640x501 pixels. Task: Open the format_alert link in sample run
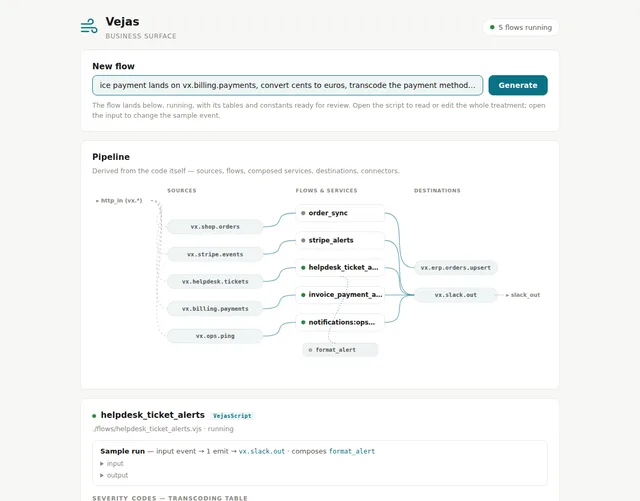(352, 451)
